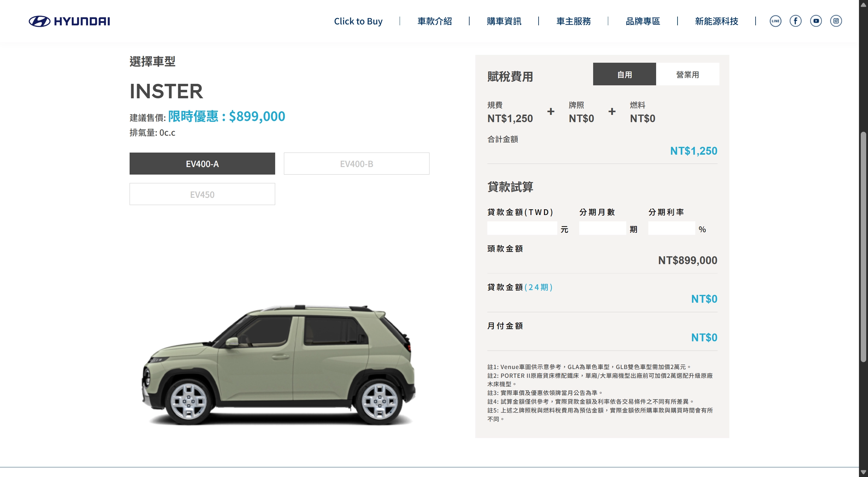The height and width of the screenshot is (477, 868).
Task: Open the Click to Buy menu
Action: (x=358, y=21)
